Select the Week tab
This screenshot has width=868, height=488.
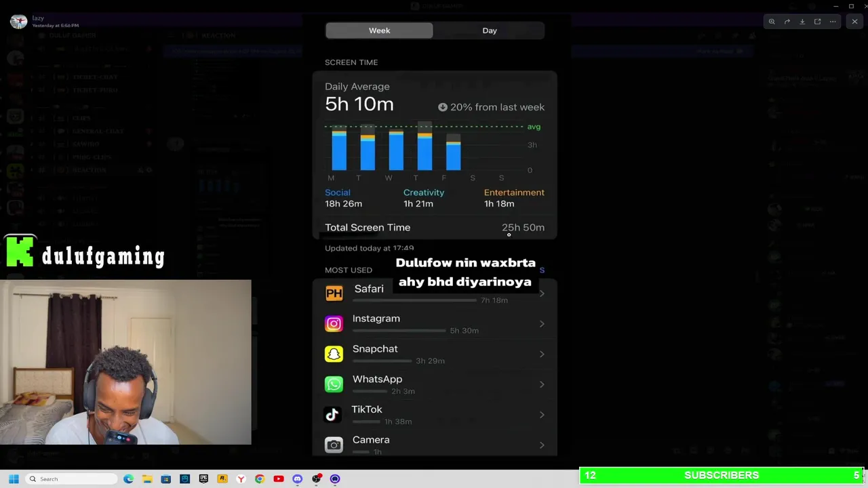[379, 30]
